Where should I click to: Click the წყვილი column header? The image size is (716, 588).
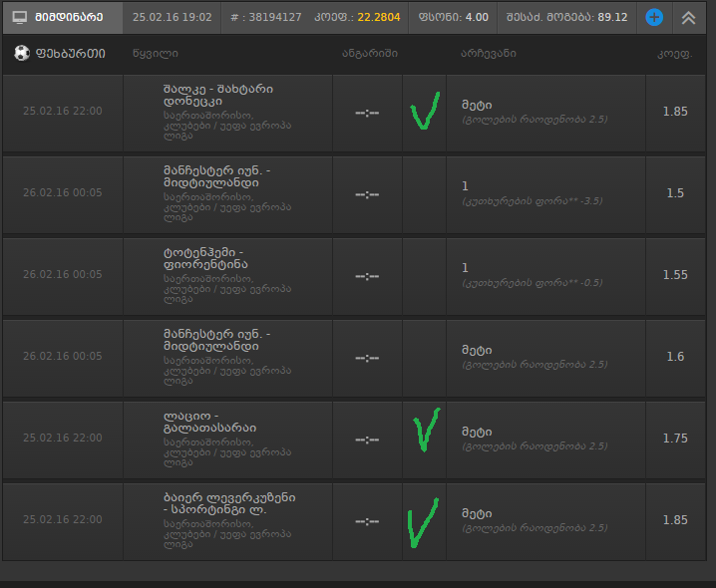pyautogui.click(x=156, y=54)
